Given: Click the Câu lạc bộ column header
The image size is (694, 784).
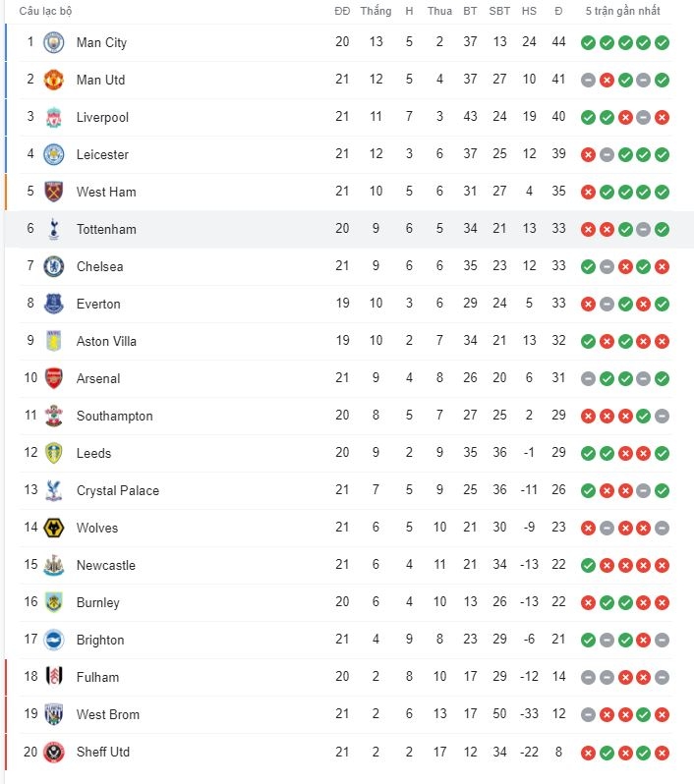Looking at the screenshot, I should coord(45,11).
